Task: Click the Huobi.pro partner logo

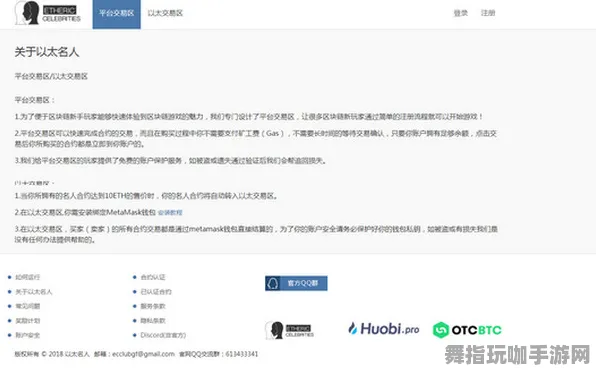Action: [384, 329]
